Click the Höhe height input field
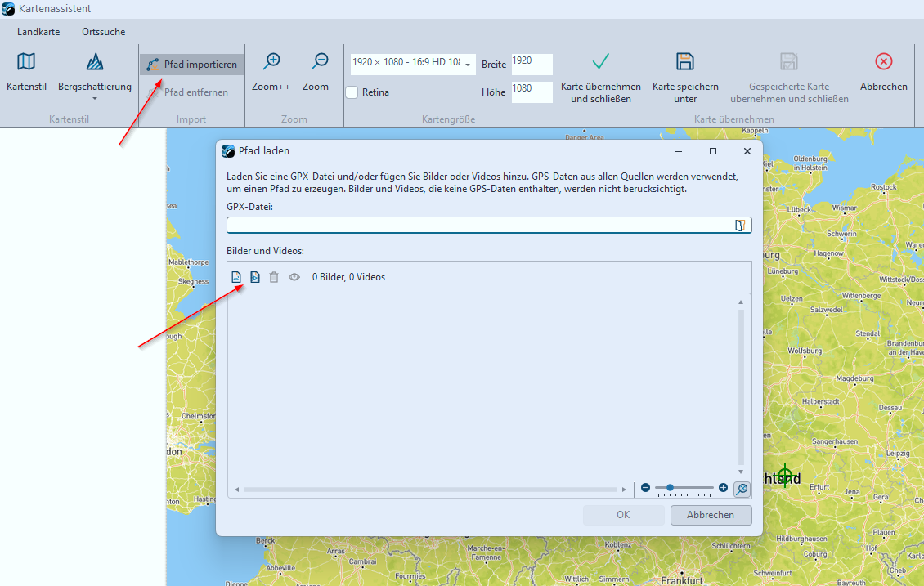Viewport: 924px width, 586px height. click(x=532, y=92)
